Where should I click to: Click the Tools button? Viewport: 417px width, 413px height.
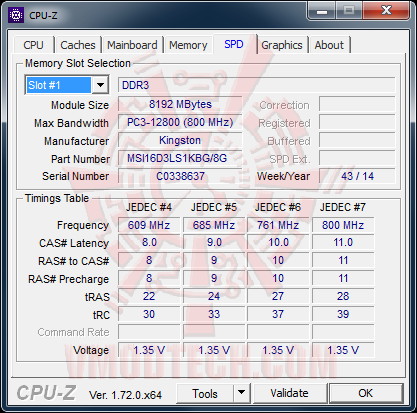point(205,394)
